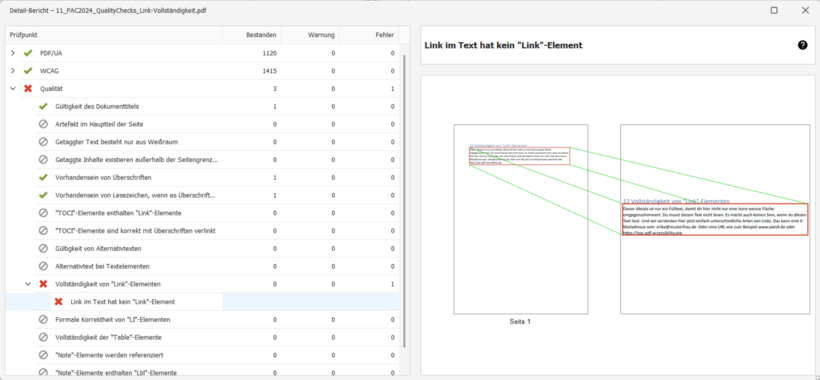Click the green checkmark next to PDF/UA
Viewport: 820px width, 380px height.
point(28,53)
